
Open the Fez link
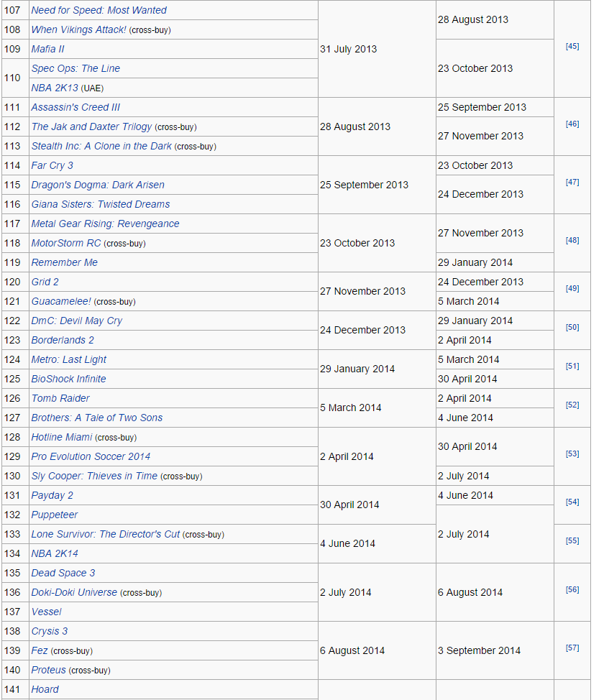(x=40, y=651)
